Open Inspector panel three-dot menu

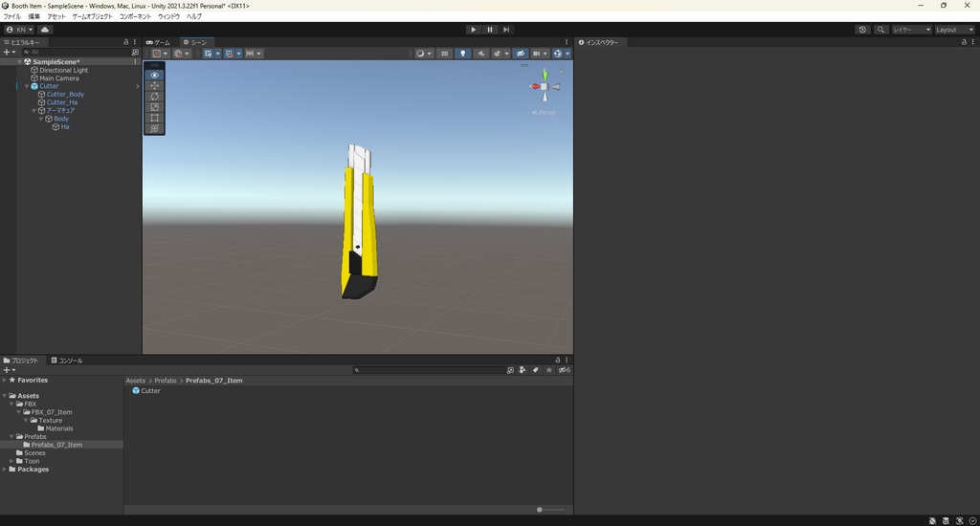[x=972, y=42]
